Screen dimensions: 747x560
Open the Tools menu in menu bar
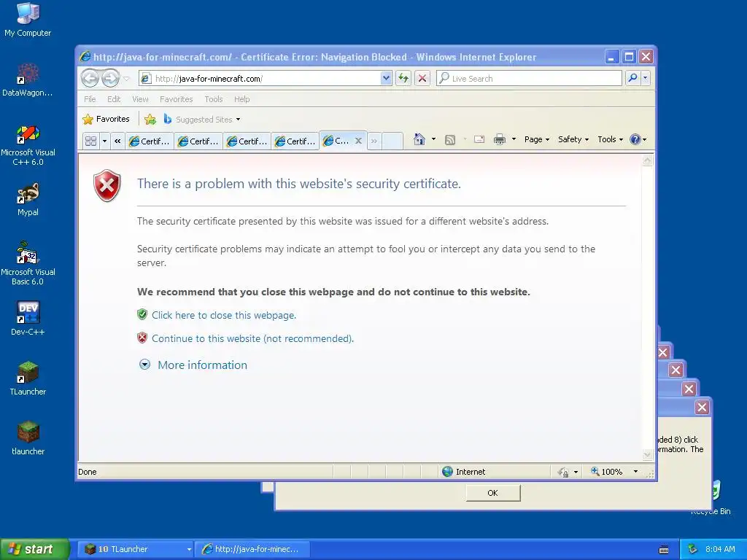[214, 99]
